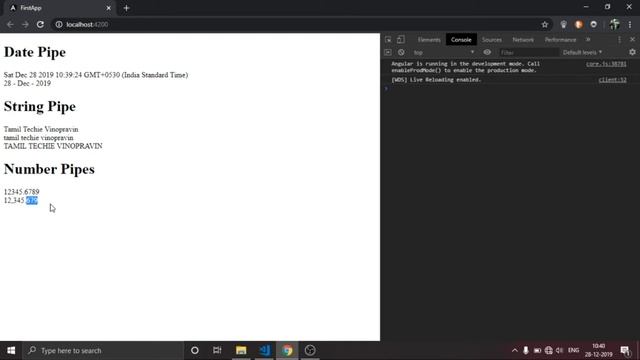This screenshot has height=360, width=640.
Task: Click the text '28 - Dec - 2019'
Action: [27, 83]
